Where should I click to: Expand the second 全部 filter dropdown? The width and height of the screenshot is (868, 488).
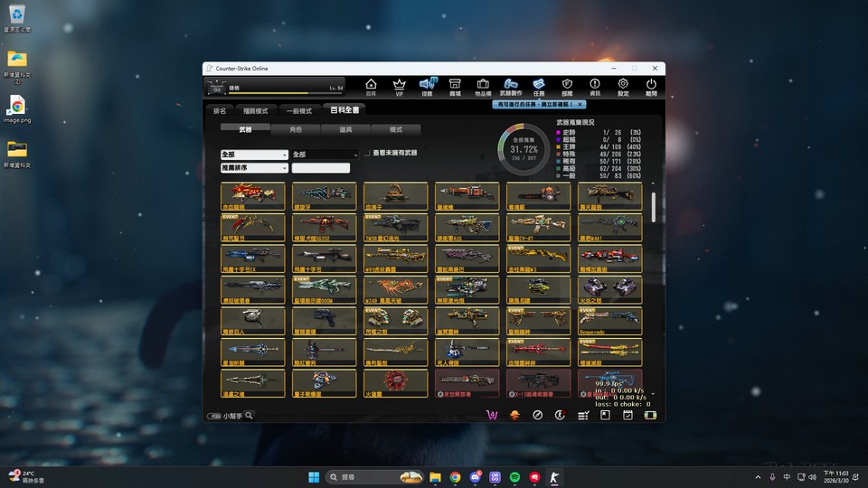[x=325, y=155]
